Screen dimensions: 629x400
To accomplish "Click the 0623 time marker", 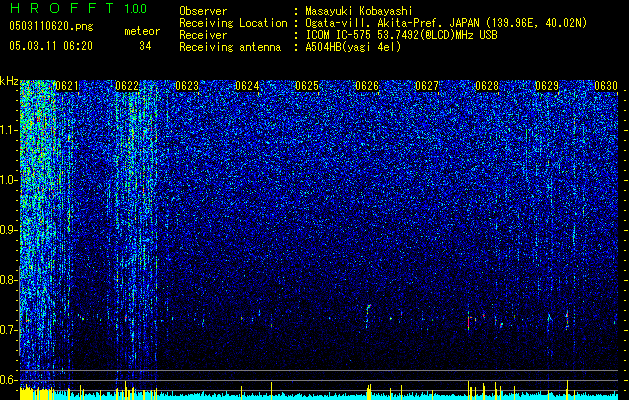I will (187, 86).
